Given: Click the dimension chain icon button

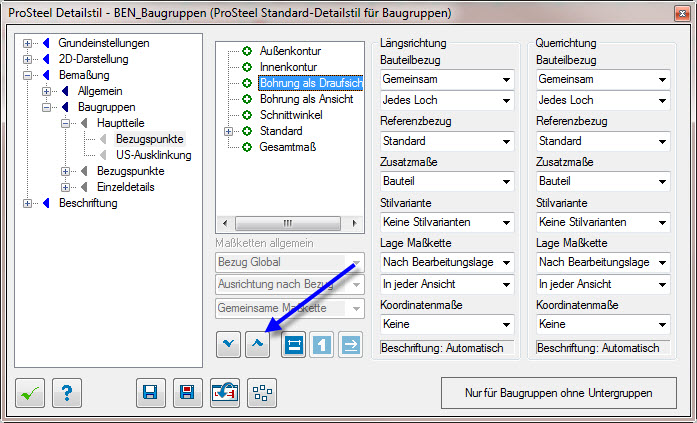Looking at the screenshot, I should coord(293,344).
